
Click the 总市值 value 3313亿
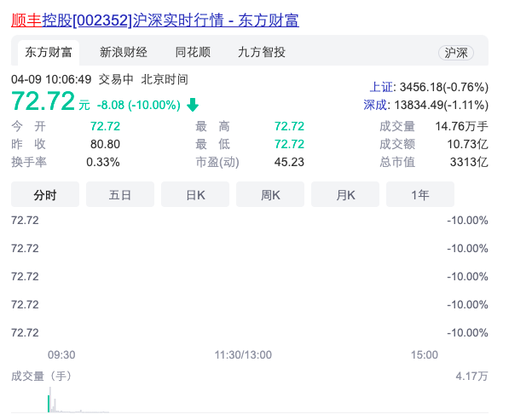point(469,162)
